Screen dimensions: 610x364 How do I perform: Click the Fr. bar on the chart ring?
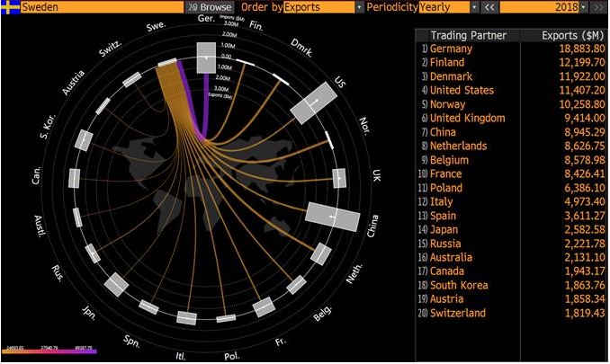(265, 307)
